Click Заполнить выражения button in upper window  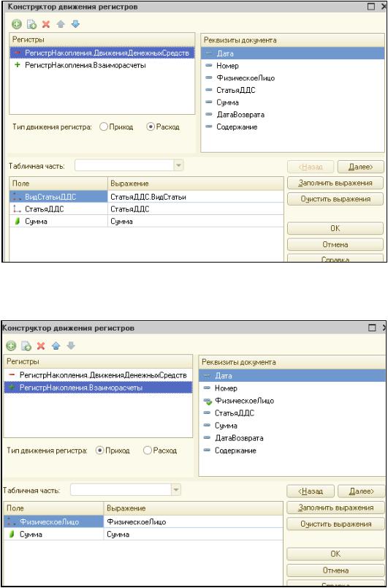click(x=335, y=183)
